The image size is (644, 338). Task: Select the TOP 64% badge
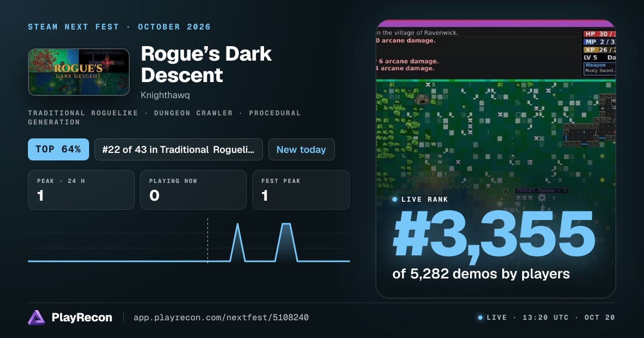(x=58, y=149)
